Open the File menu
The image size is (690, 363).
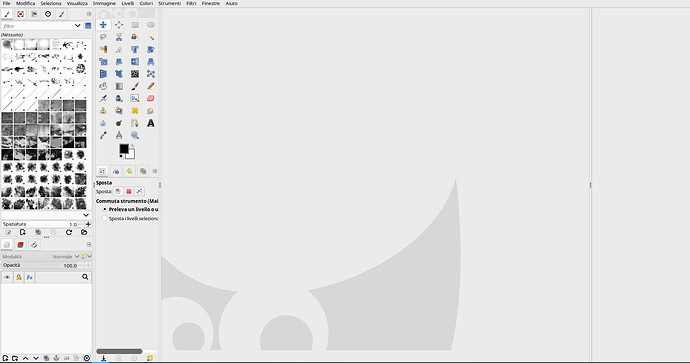coord(7,3)
